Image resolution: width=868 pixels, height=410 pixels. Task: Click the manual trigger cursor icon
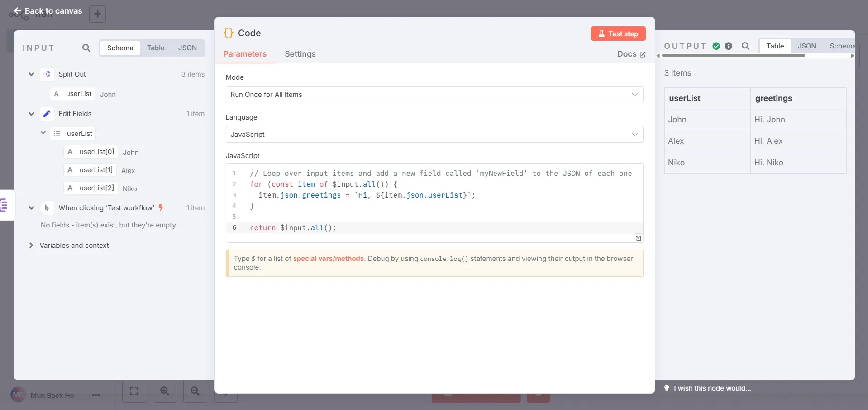47,207
